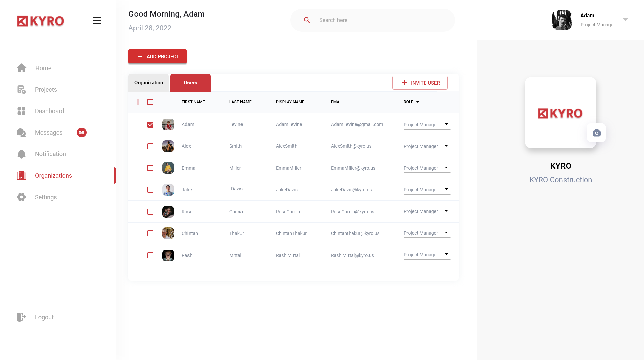The width and height of the screenshot is (644, 360).
Task: Click the Home house icon
Action: [x=22, y=68]
